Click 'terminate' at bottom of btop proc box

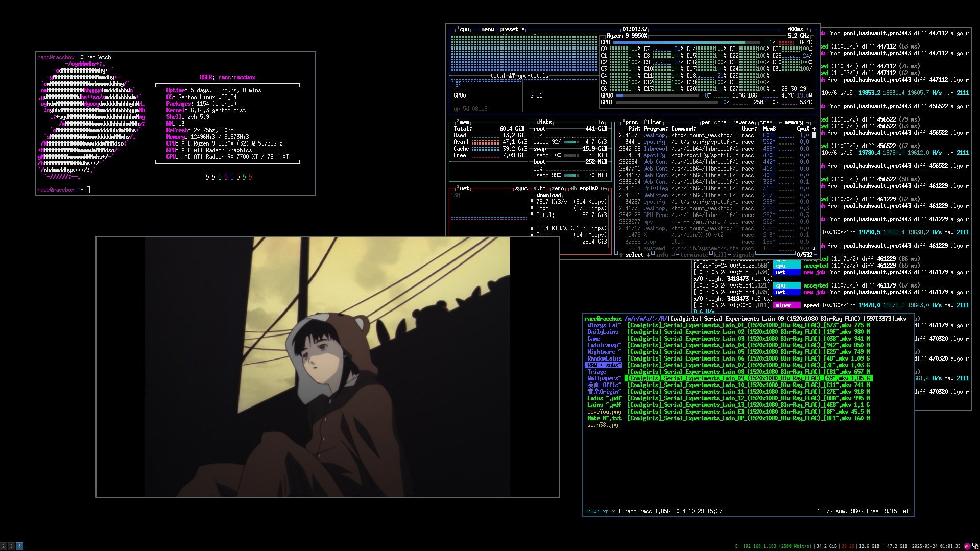point(694,255)
